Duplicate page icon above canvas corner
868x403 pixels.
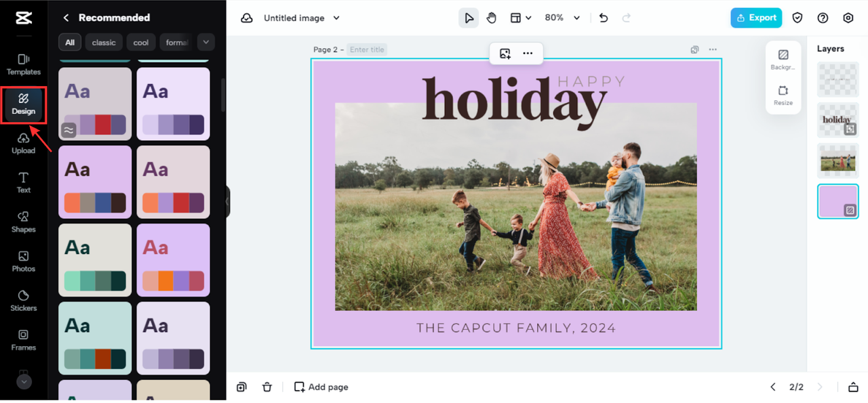tap(694, 49)
